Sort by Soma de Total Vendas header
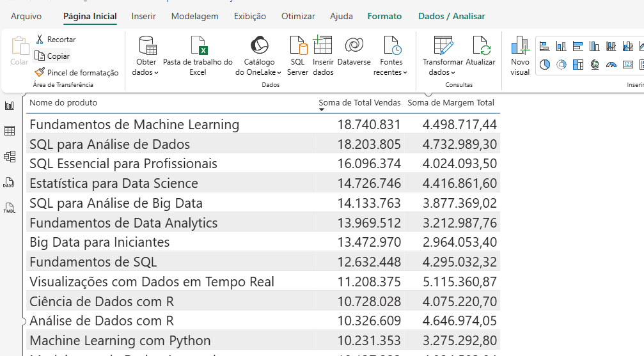Screen dimensions: 644x356 359,103
